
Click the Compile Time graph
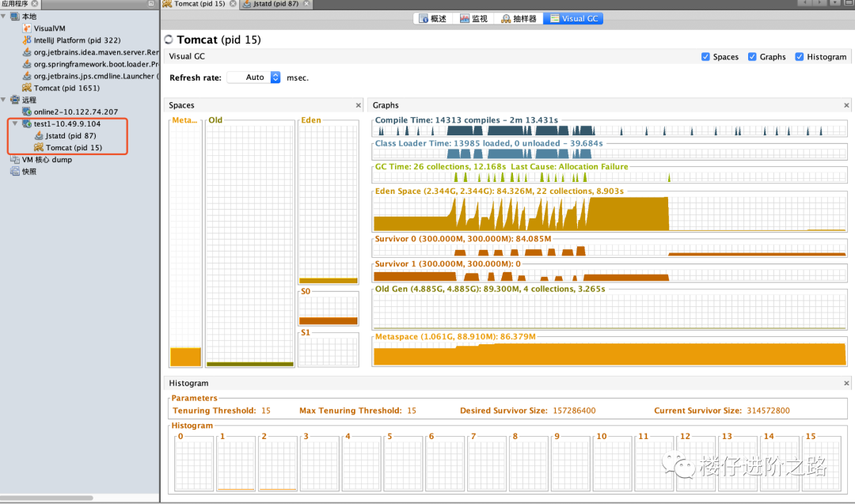tap(609, 130)
